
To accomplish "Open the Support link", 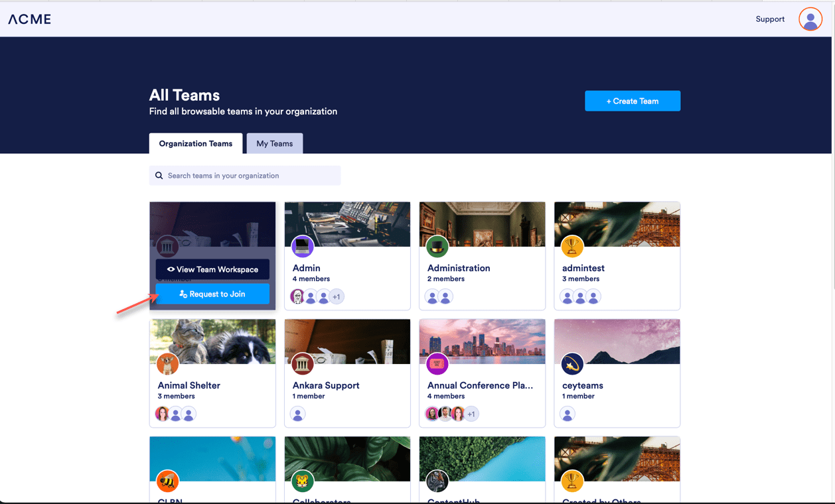I will 770,19.
